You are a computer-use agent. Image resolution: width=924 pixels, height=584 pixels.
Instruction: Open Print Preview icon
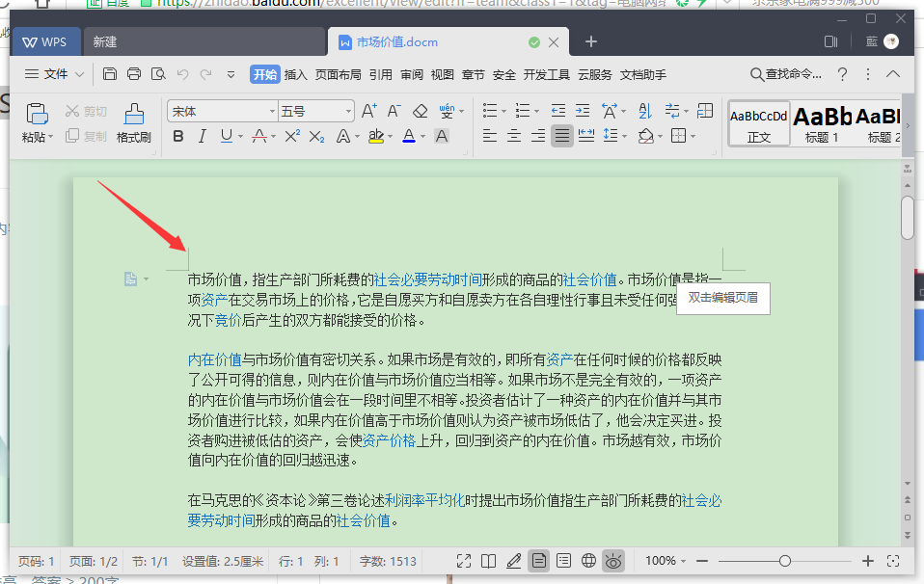coord(158,73)
